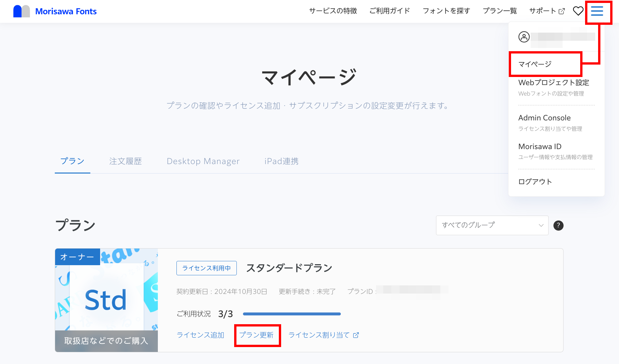
Task: Click the ライセンス追加 link
Action: click(x=200, y=335)
